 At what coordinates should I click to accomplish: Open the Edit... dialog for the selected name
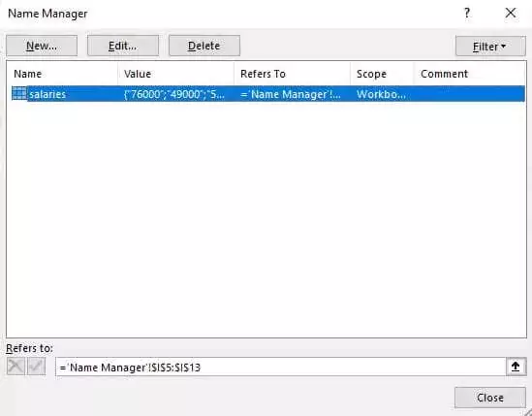click(x=123, y=46)
